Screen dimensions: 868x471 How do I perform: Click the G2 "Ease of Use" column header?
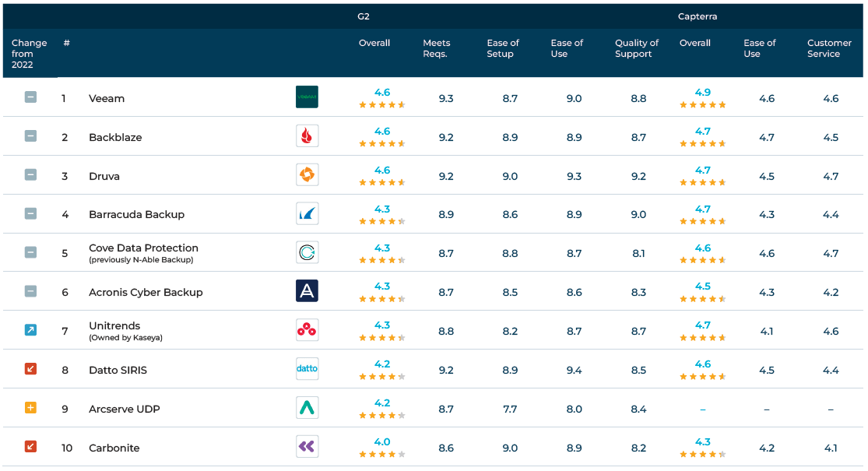567,48
